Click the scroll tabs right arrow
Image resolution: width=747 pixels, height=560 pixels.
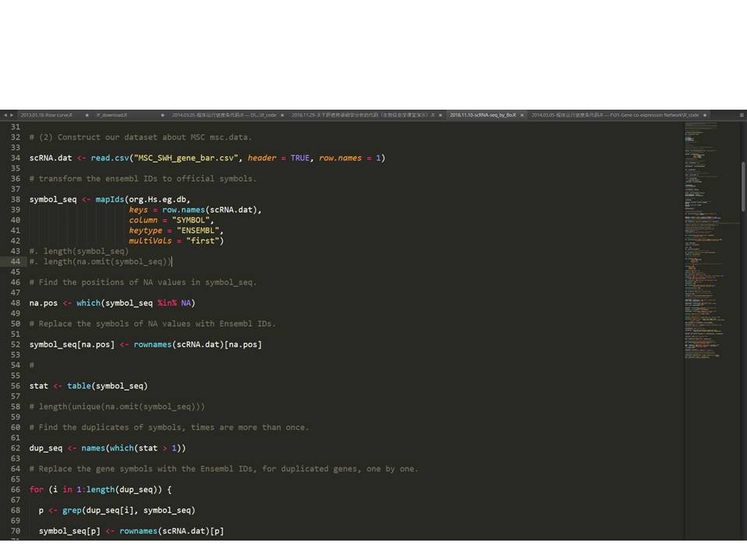[x=11, y=115]
